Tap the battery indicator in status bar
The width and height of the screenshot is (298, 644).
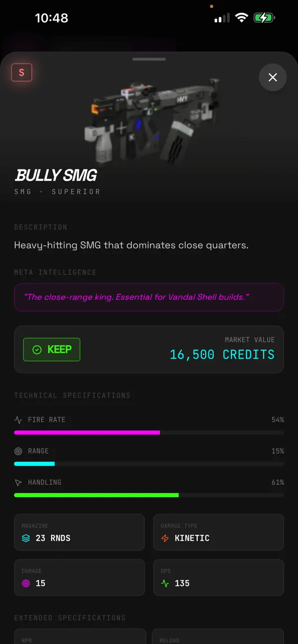click(264, 18)
